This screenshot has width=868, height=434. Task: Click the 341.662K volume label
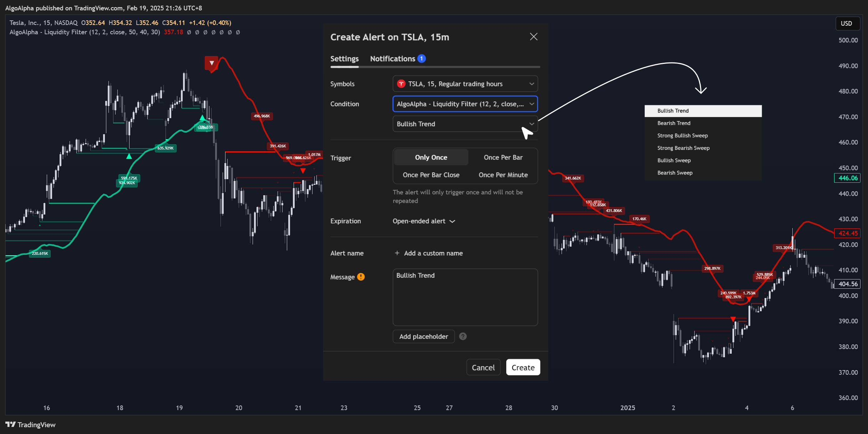tap(573, 178)
